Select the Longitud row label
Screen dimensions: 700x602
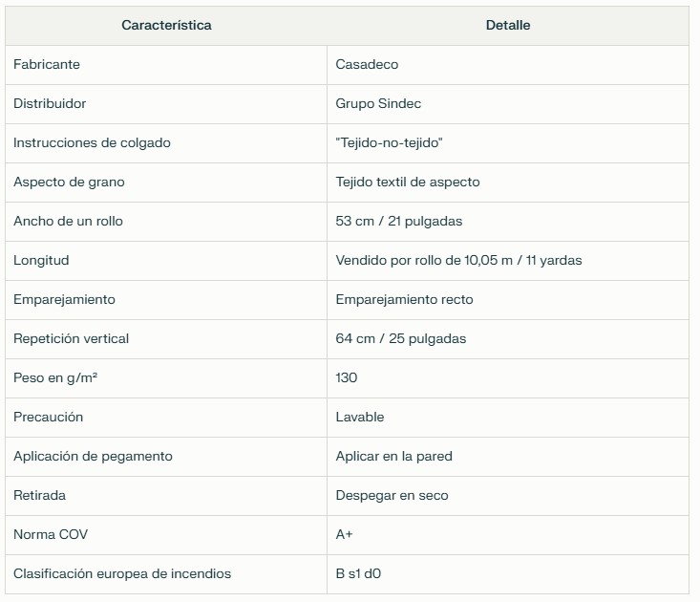click(x=41, y=260)
